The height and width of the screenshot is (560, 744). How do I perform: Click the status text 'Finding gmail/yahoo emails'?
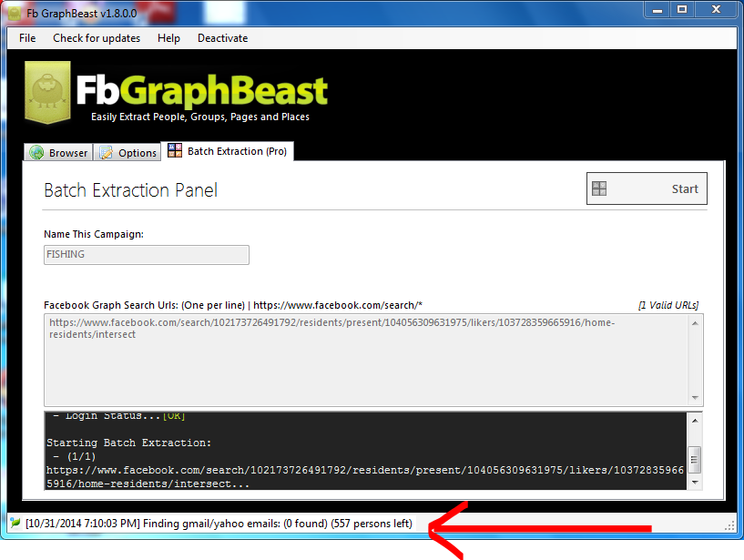211,524
